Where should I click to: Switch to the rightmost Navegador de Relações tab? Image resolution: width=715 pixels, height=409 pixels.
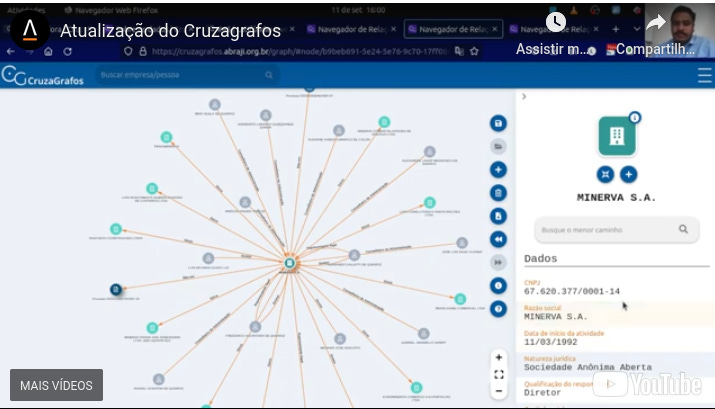coord(555,29)
